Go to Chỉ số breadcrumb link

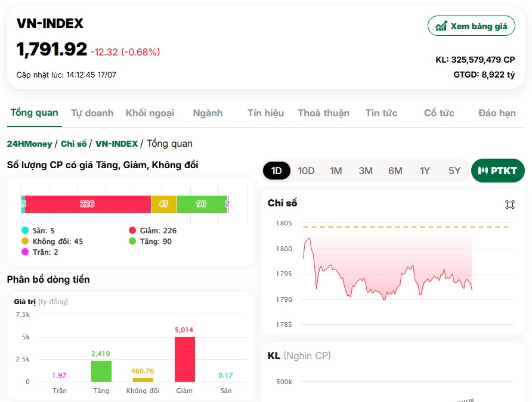[73, 144]
